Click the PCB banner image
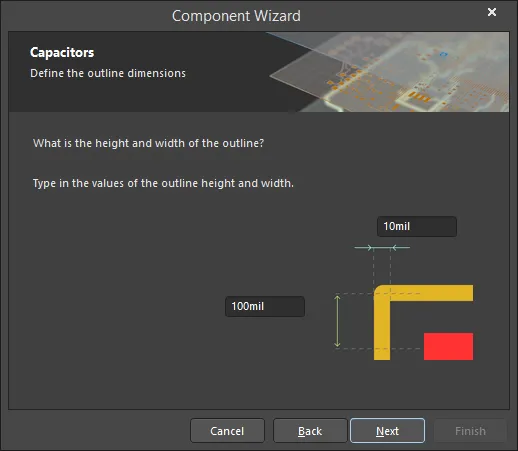518x451 pixels. [x=388, y=72]
